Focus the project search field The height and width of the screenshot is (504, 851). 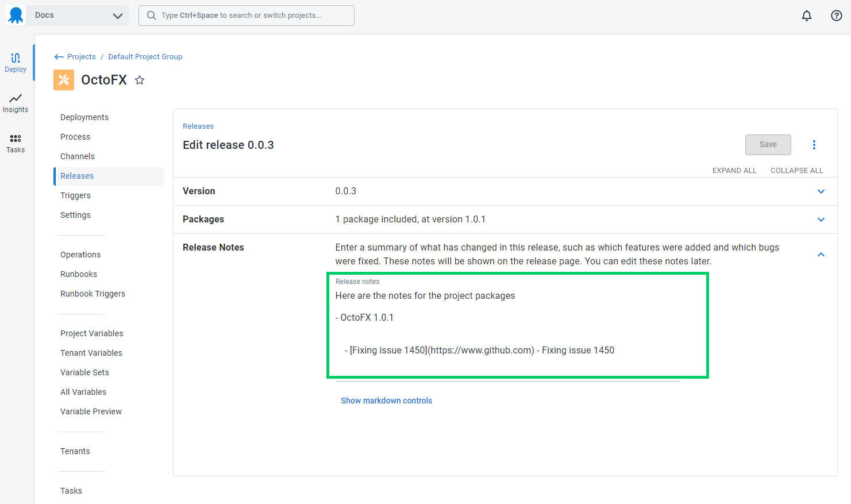(x=247, y=16)
